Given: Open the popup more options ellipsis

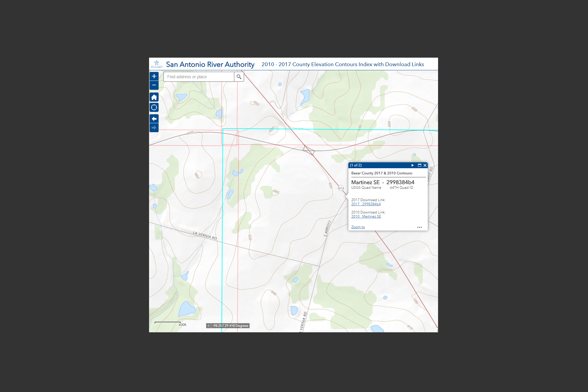Looking at the screenshot, I should coord(419,227).
